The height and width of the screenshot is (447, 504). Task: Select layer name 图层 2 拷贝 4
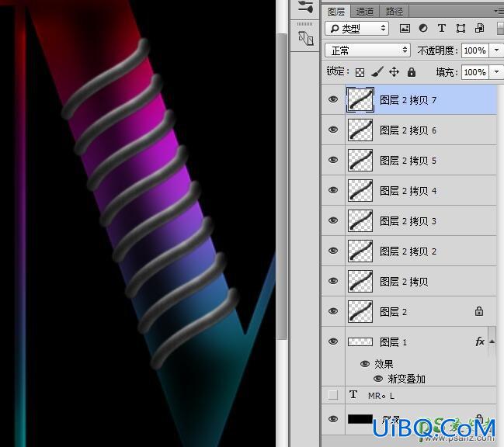408,190
